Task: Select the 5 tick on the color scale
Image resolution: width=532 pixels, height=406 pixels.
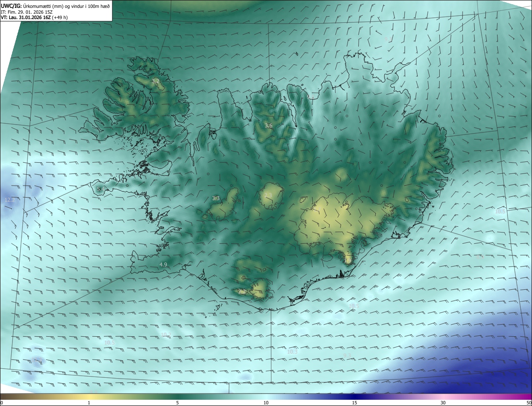Action: pyautogui.click(x=177, y=403)
